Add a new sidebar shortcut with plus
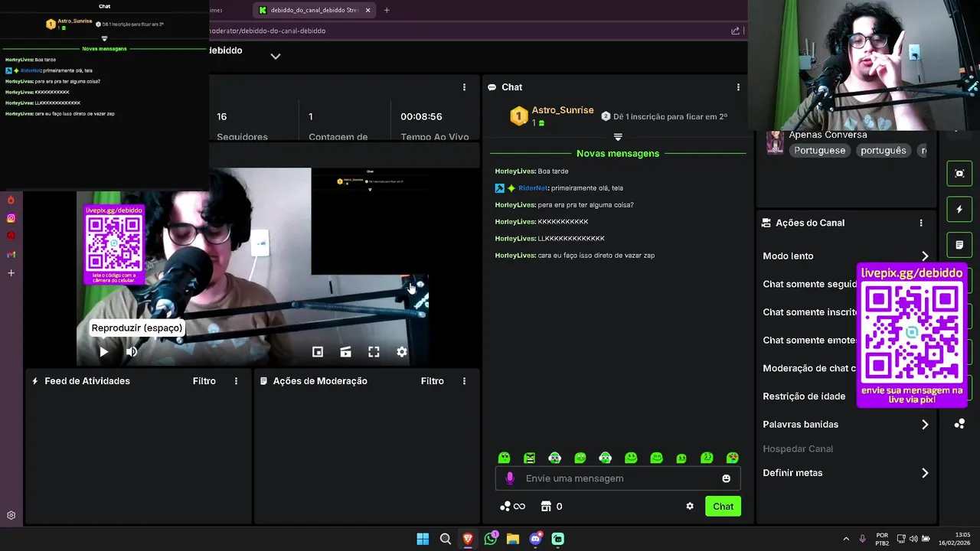The height and width of the screenshot is (551, 980). tap(11, 273)
